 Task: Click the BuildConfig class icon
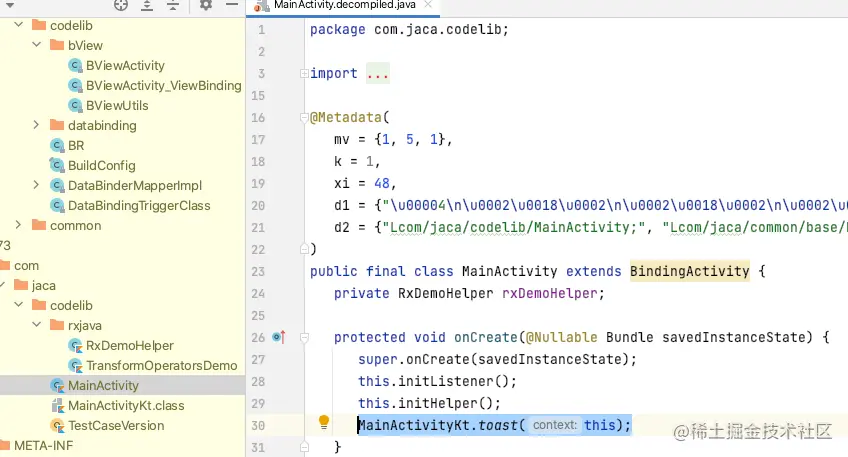[57, 165]
